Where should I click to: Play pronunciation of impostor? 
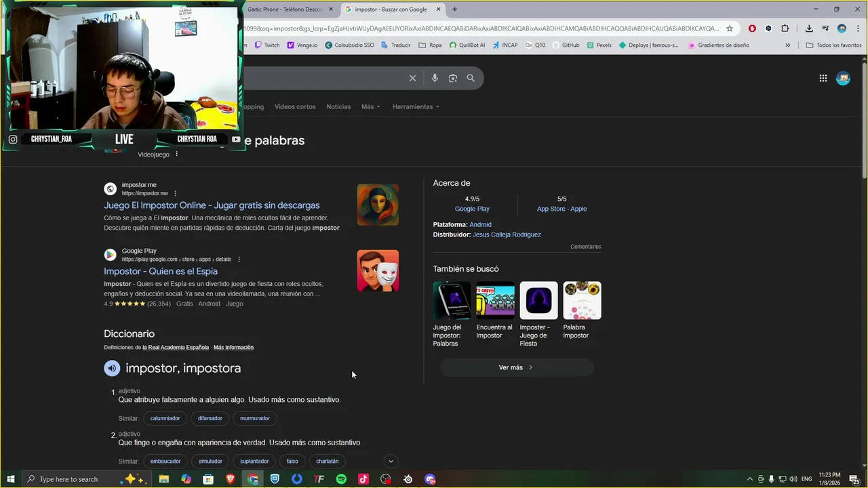[x=112, y=368]
